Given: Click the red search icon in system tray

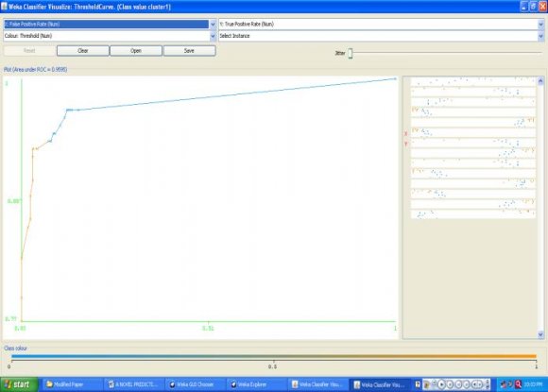Looking at the screenshot, I should tap(519, 384).
